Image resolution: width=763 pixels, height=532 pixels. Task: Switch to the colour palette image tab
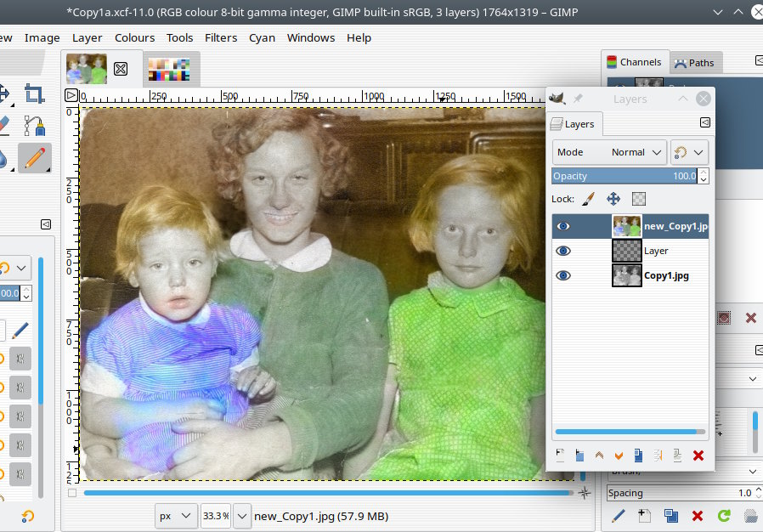point(167,70)
